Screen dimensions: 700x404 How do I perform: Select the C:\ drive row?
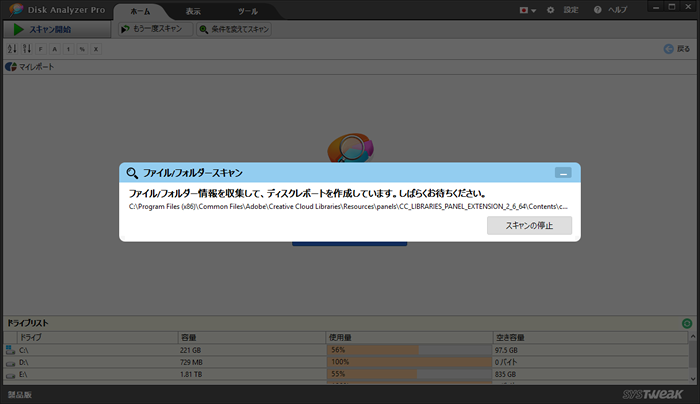pos(346,350)
